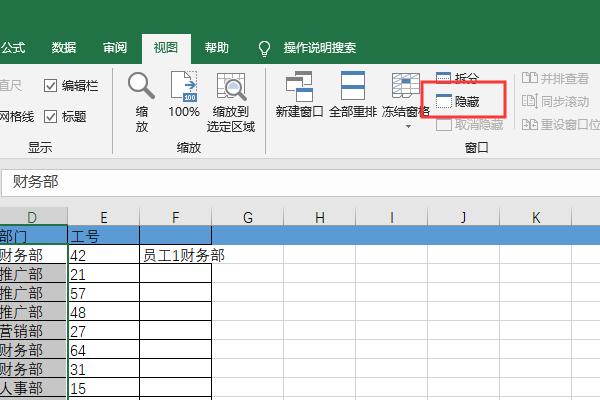Click the 财务部 cell beside 31

click(x=33, y=369)
